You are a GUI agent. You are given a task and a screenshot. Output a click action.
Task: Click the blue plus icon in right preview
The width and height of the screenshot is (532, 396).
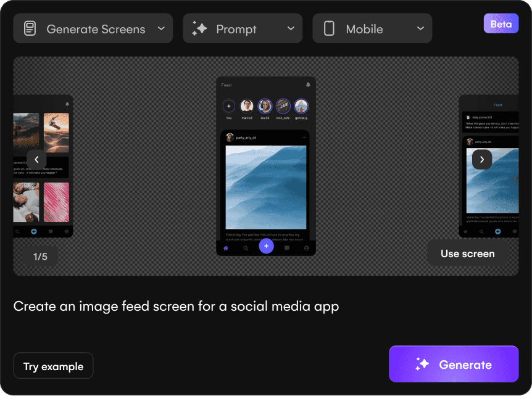point(497,231)
